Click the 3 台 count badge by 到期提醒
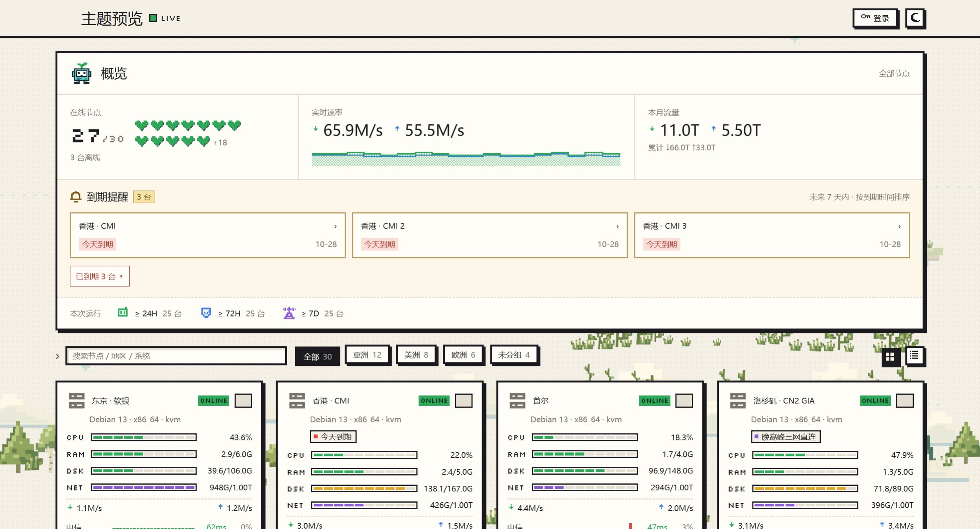 144,197
